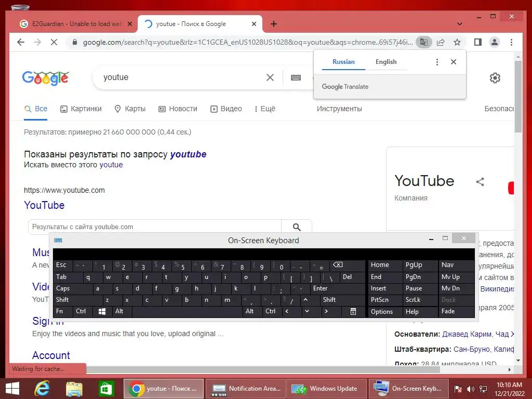
Task: Open Инструменты search tools
Action: [x=339, y=109]
